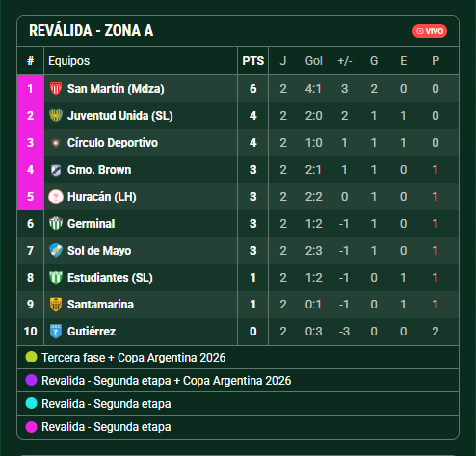Screen dimensions: 476x456
Task: Click the red VIVO live badge
Action: click(430, 31)
